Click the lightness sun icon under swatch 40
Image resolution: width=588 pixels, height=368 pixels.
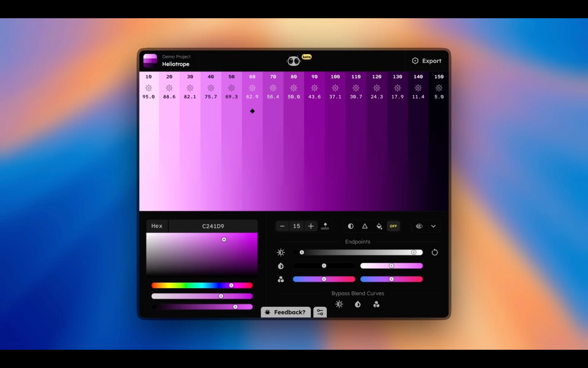(211, 88)
